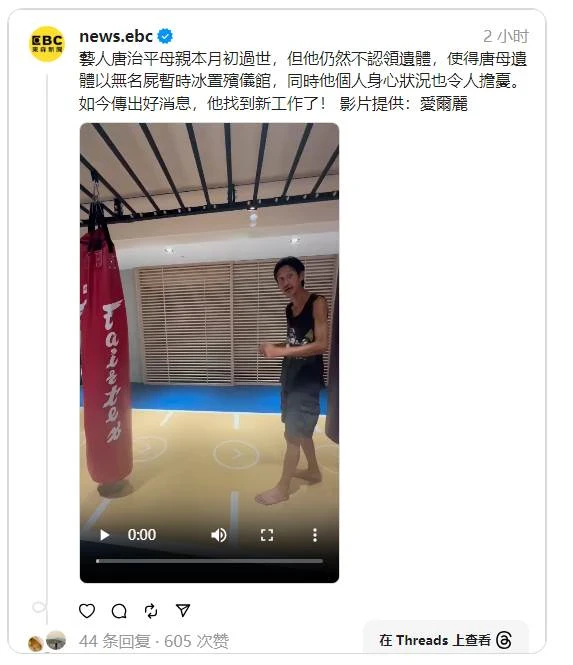Screen dimensions: 573x665
Task: Click the boxing gym video frame
Action: (x=210, y=322)
